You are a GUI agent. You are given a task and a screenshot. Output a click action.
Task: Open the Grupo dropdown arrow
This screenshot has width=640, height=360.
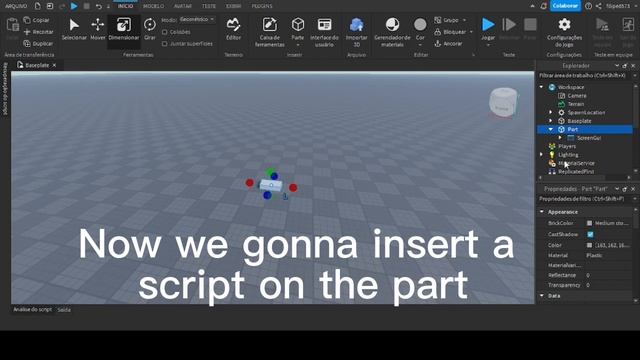[x=464, y=20]
